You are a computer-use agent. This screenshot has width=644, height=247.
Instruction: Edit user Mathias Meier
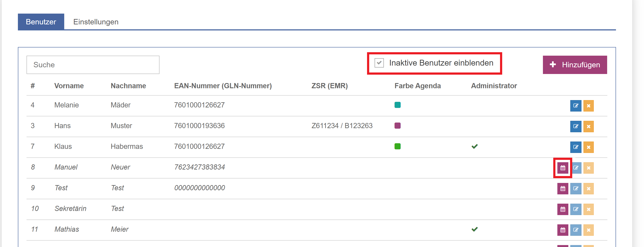pyautogui.click(x=575, y=230)
